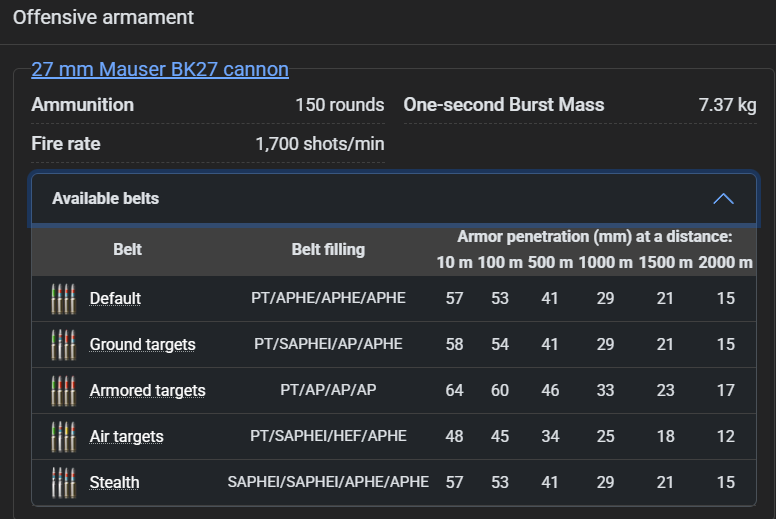Click the PT/APHE/APHE/APHE filling of the Default belt
The width and height of the screenshot is (776, 519).
(328, 298)
